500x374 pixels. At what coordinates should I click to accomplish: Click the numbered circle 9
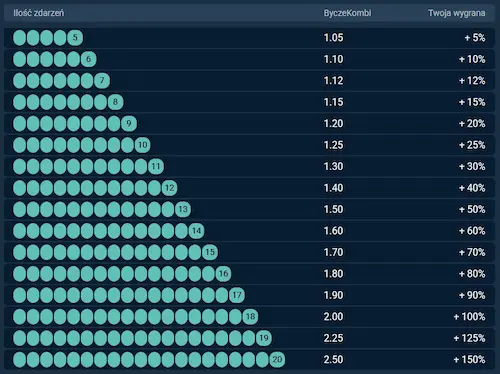129,124
